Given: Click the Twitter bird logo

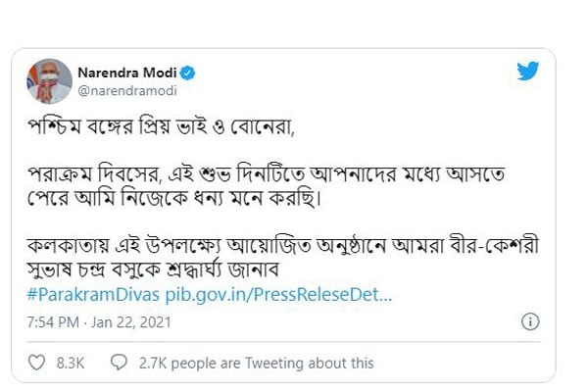Looking at the screenshot, I should [x=528, y=71].
